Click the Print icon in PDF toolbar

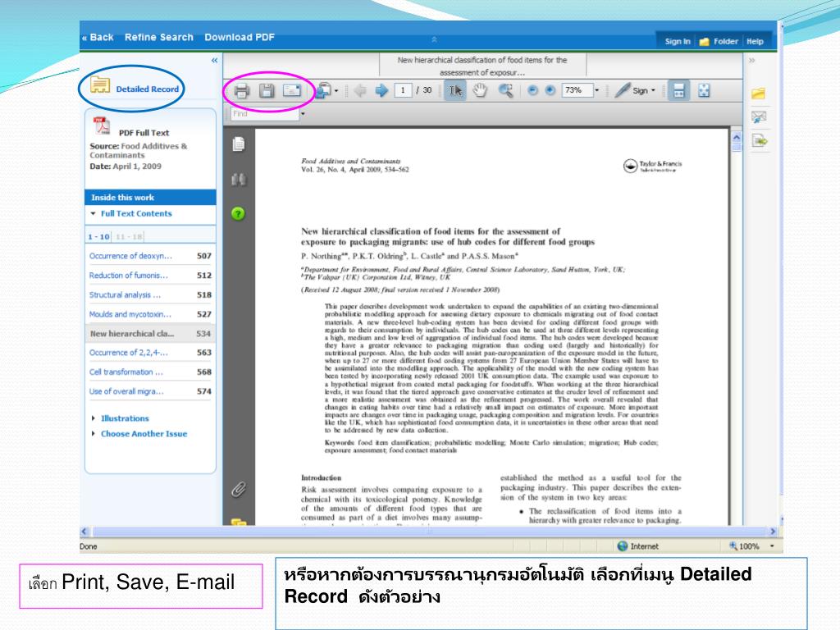241,90
